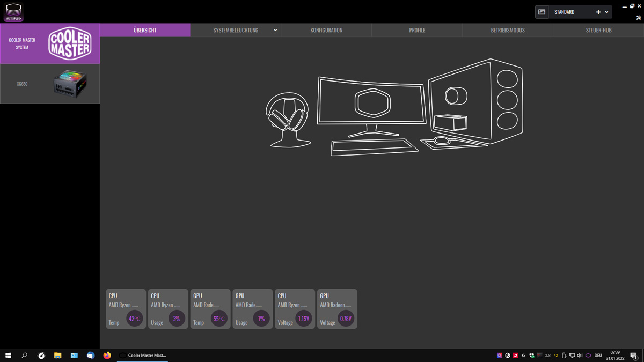Open the Windows Start menu
This screenshot has width=644, height=362.
[x=8, y=356]
